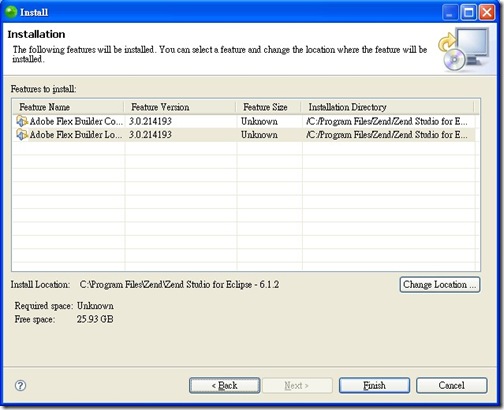
Task: Select the Adobe Flex Builder Lo... feature icon
Action: click(x=22, y=135)
